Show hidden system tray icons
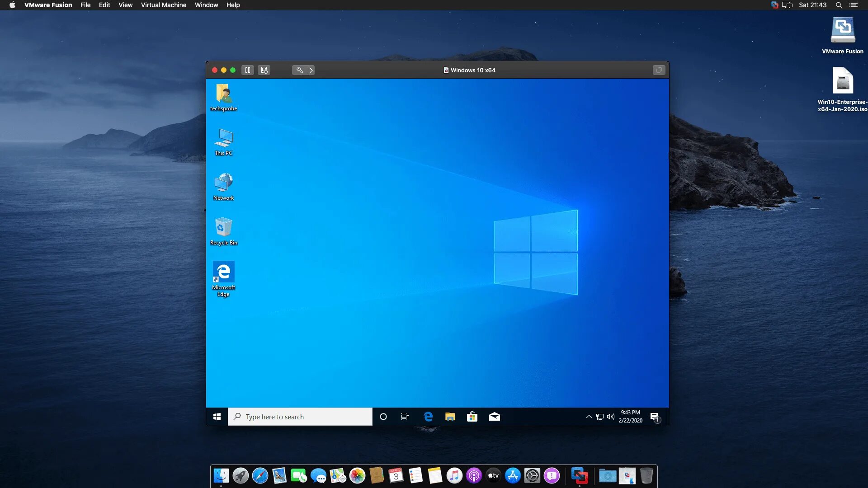The height and width of the screenshot is (488, 868). [x=589, y=417]
